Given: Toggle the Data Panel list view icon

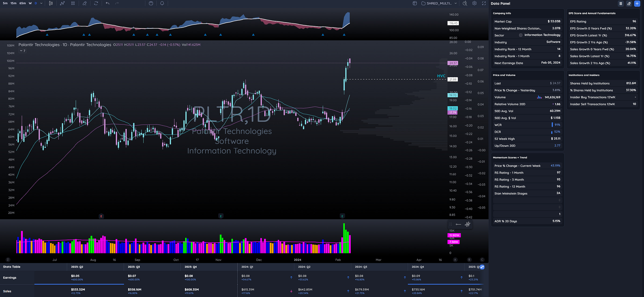Looking at the screenshot, I should 621,3.
